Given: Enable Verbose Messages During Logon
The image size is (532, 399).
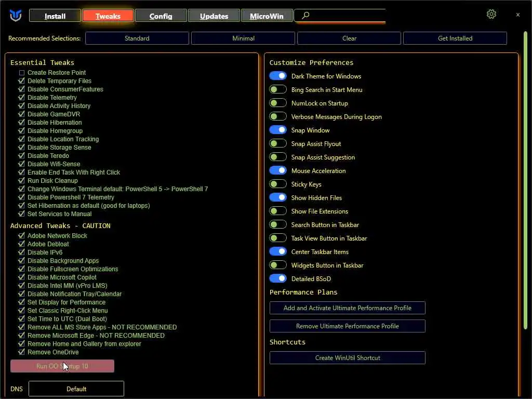Looking at the screenshot, I should (278, 116).
